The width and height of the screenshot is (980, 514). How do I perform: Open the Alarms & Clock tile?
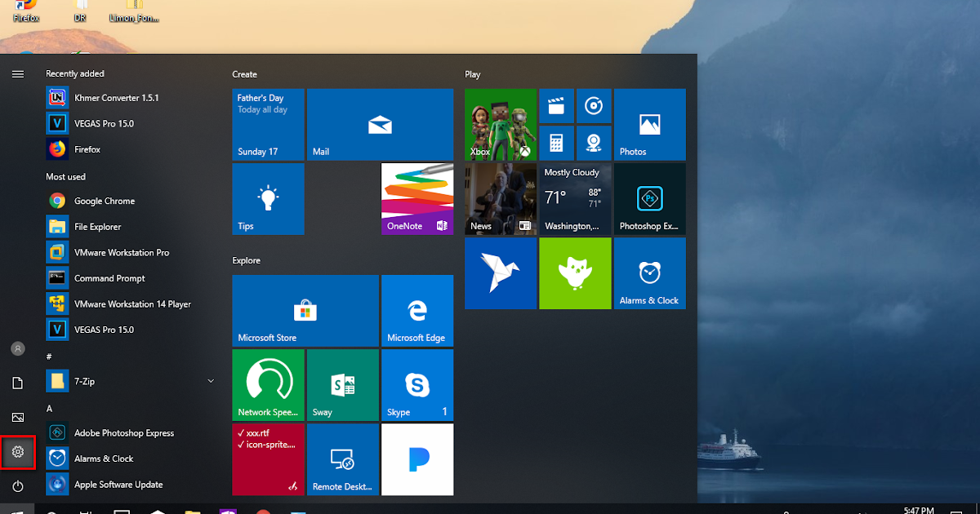(649, 273)
